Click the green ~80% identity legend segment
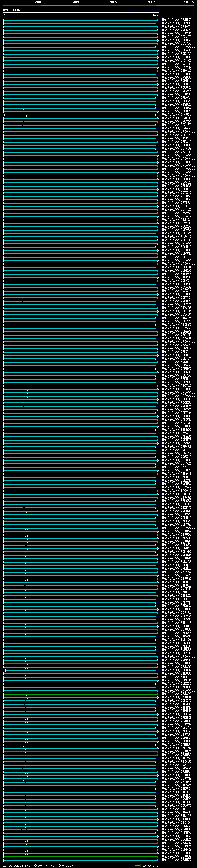Viewport: 197px width, 868px height. [x=136, y=6]
